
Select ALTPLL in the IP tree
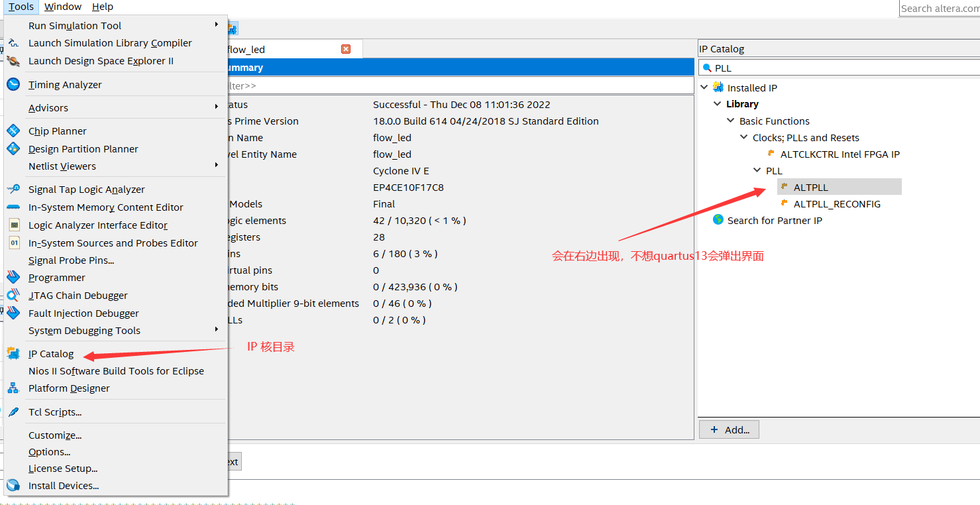[811, 188]
